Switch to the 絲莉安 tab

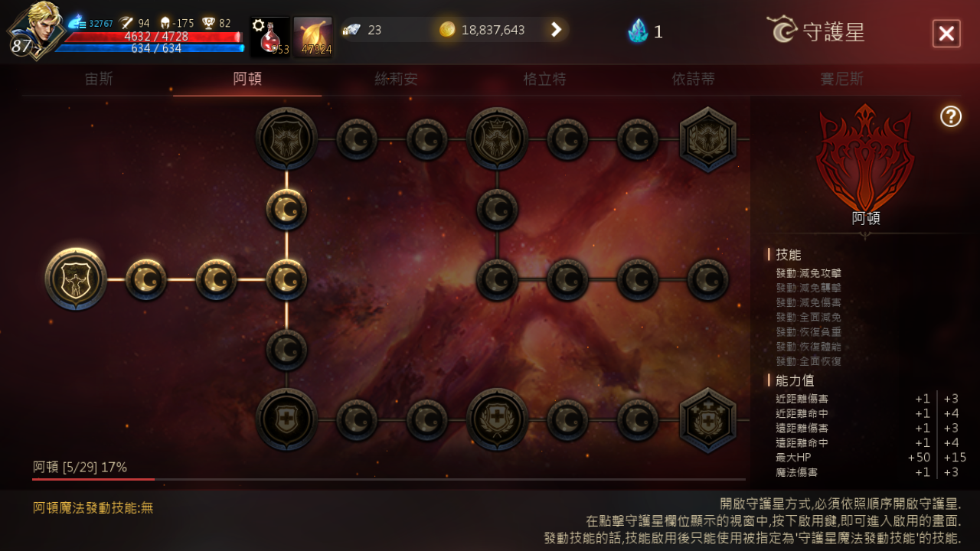pos(396,79)
